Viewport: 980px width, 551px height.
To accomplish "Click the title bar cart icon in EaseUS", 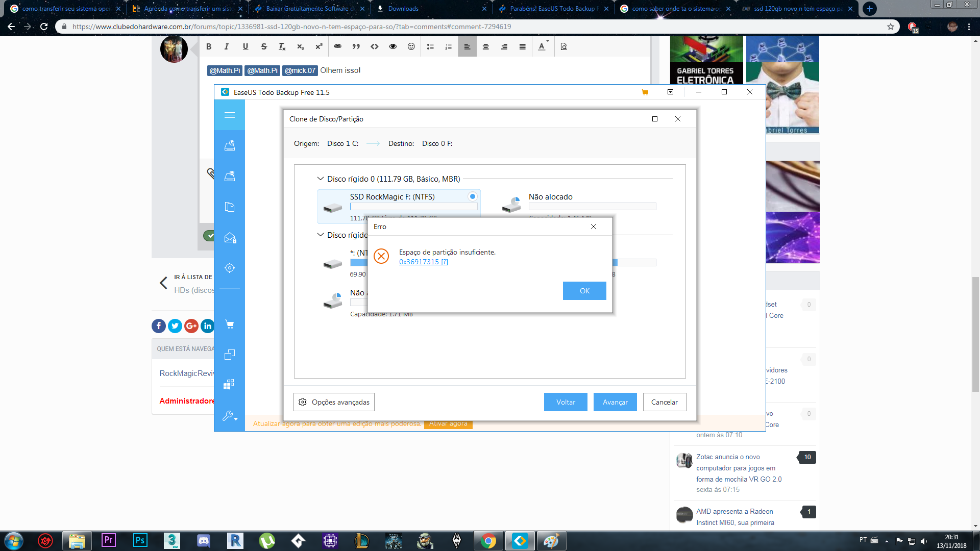I will pos(645,92).
